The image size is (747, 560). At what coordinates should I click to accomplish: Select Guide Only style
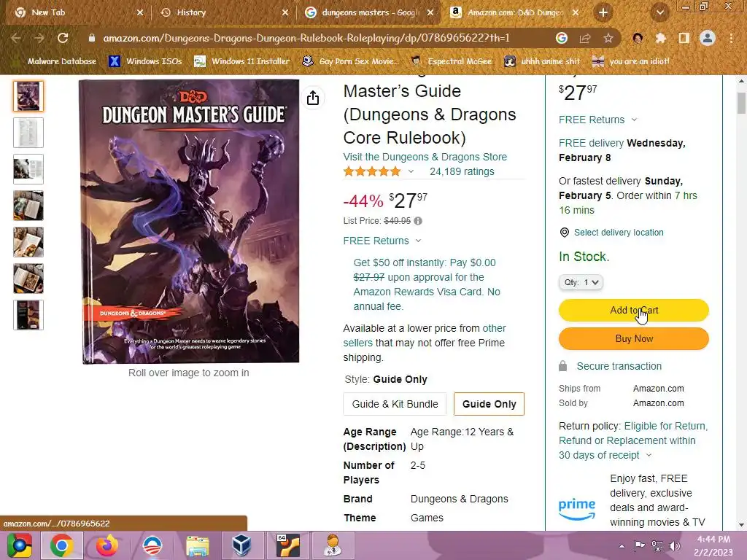489,404
